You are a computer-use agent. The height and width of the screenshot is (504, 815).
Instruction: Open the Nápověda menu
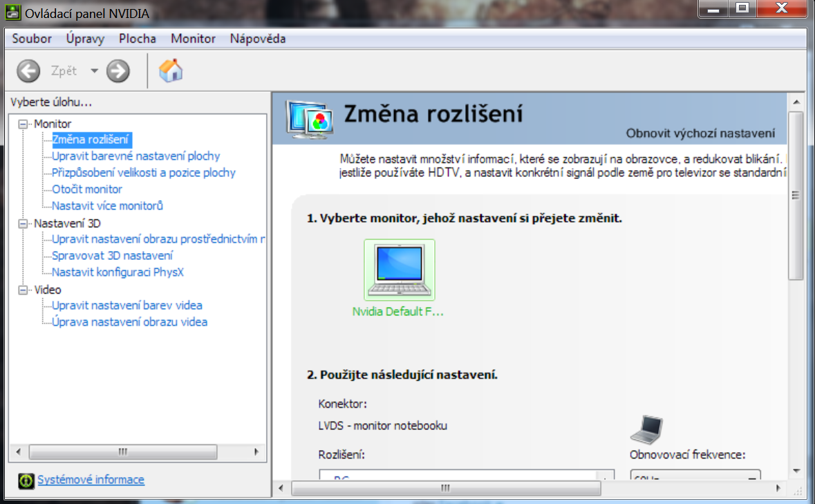click(x=258, y=39)
